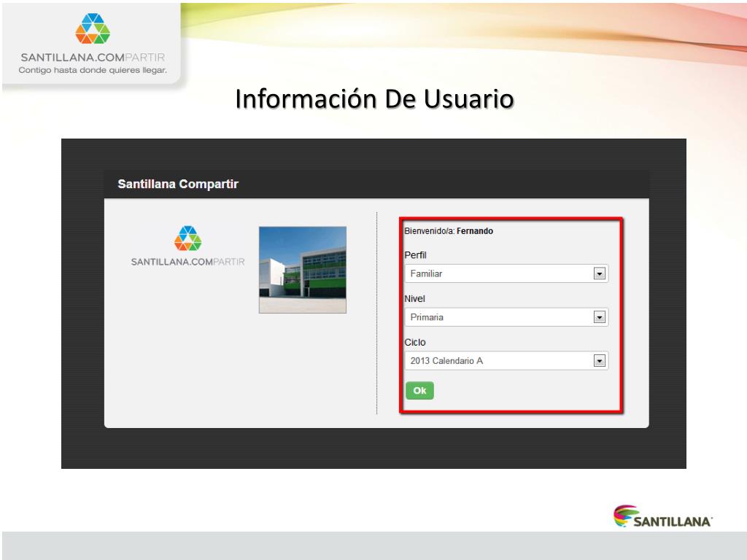Open the Nivel dropdown showing Primaria
747x560 pixels.
point(506,317)
